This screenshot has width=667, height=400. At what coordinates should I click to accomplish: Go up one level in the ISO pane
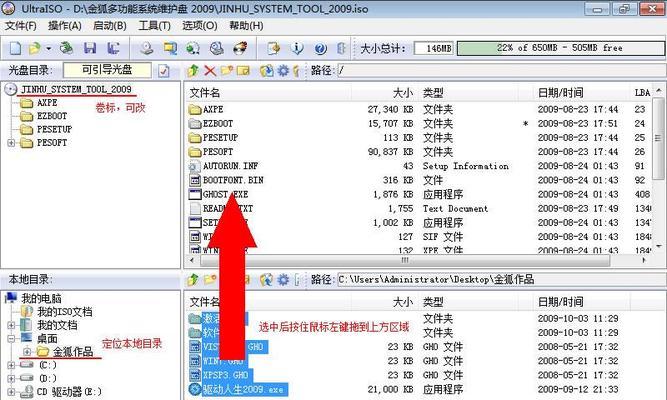coord(193,71)
